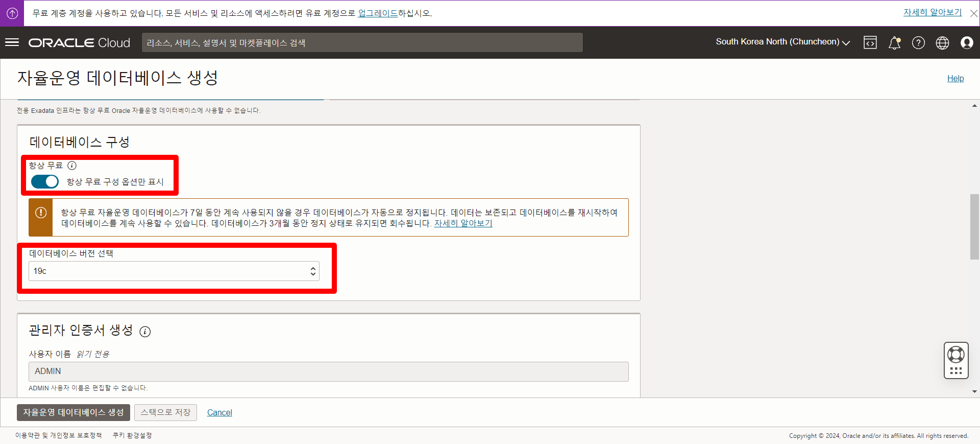Open 이용약관 및 개인정보 보호정책 footer link
Screen dimensions: 980x444
click(x=59, y=435)
